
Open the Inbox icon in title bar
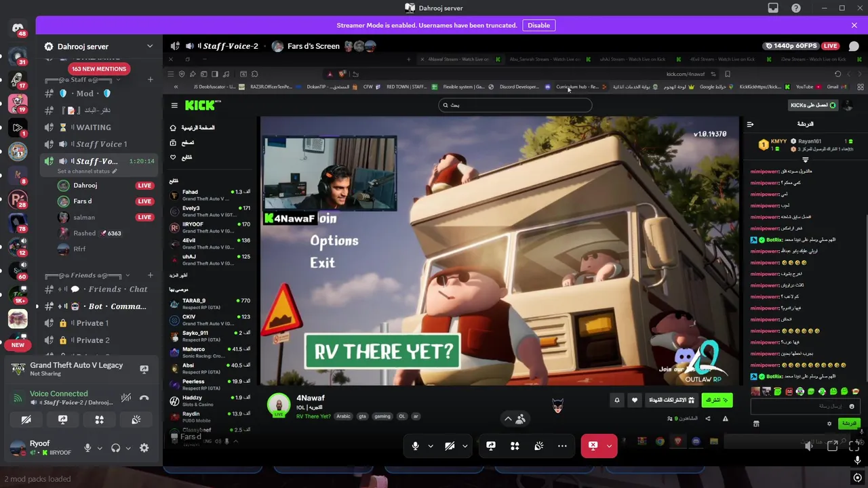772,8
